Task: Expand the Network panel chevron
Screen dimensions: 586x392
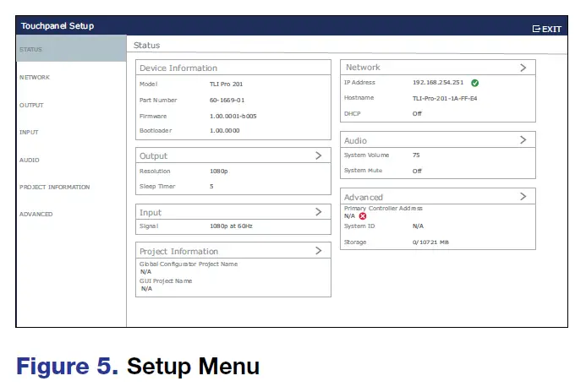Action: [x=523, y=68]
